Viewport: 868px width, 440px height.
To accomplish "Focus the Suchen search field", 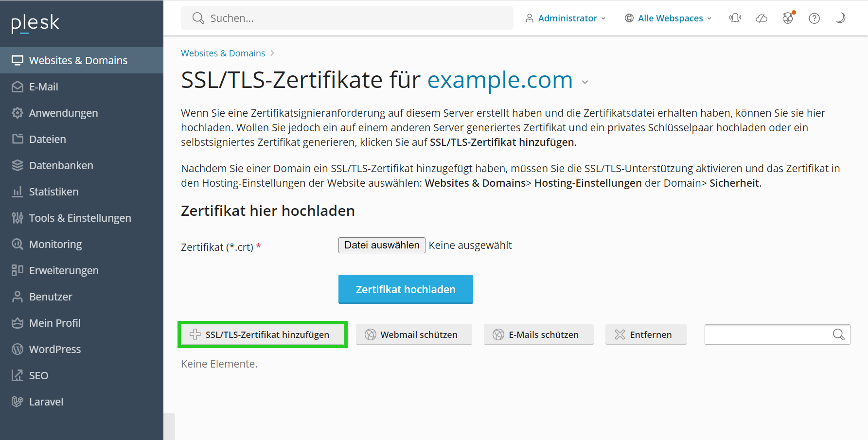I will pos(347,18).
